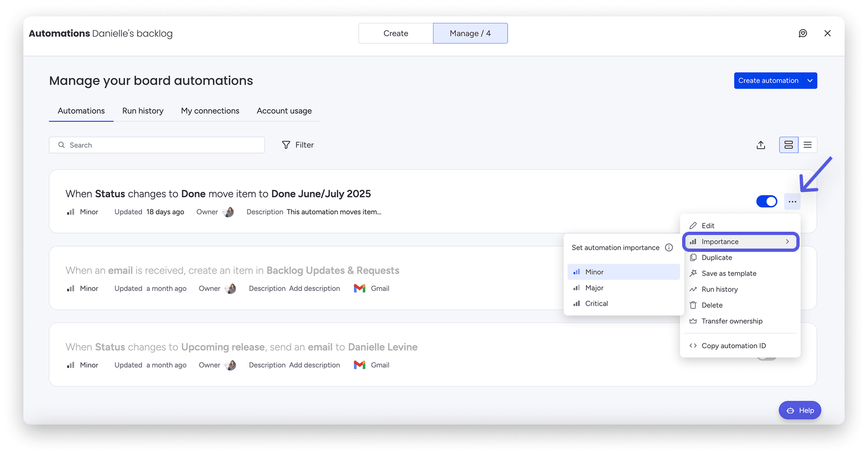Click Add description on the email automation
The image size is (868, 455).
click(x=315, y=288)
